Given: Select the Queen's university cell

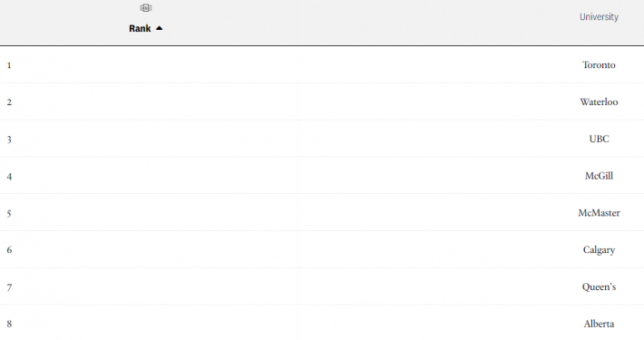Looking at the screenshot, I should [x=599, y=287].
